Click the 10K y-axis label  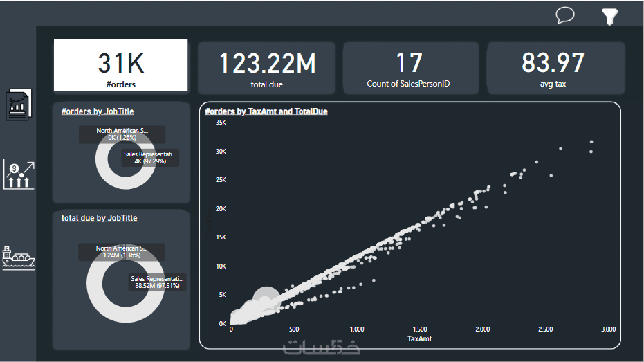pyautogui.click(x=221, y=266)
